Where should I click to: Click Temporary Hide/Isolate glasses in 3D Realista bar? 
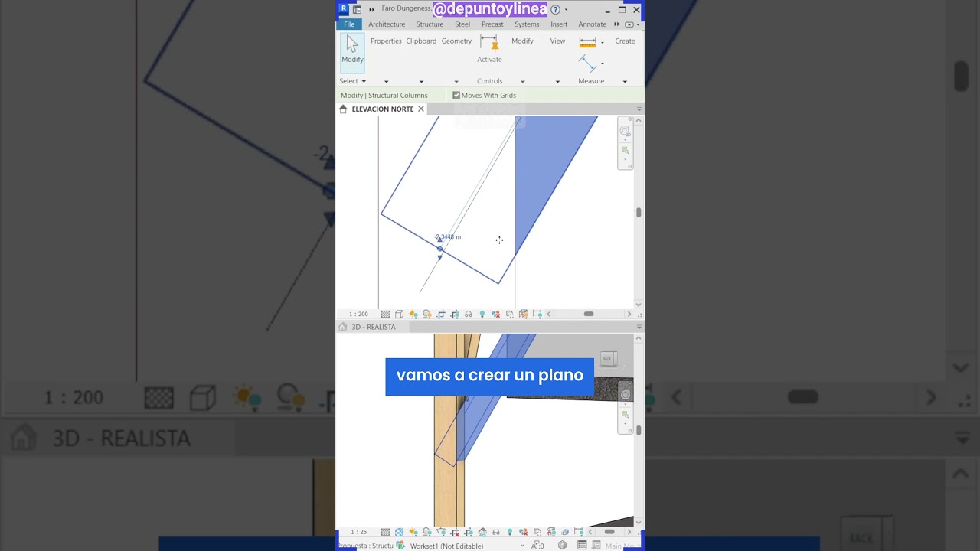click(x=496, y=532)
